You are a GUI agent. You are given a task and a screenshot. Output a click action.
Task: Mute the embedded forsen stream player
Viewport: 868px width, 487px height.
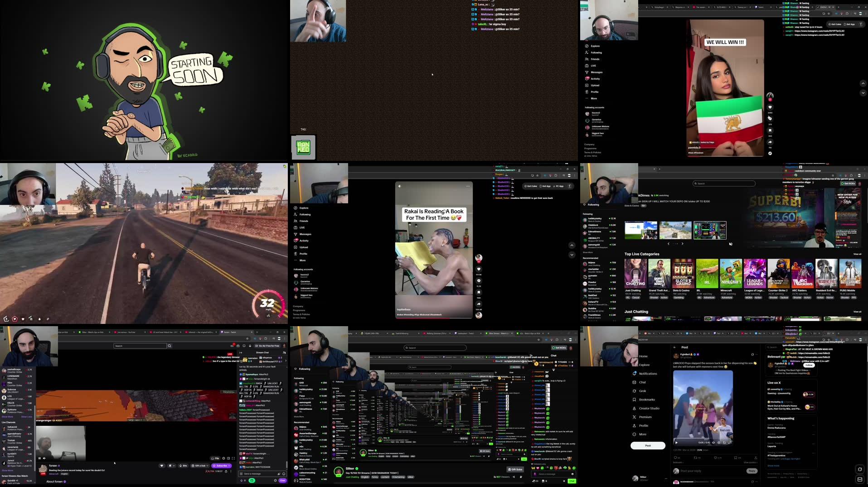(44, 458)
